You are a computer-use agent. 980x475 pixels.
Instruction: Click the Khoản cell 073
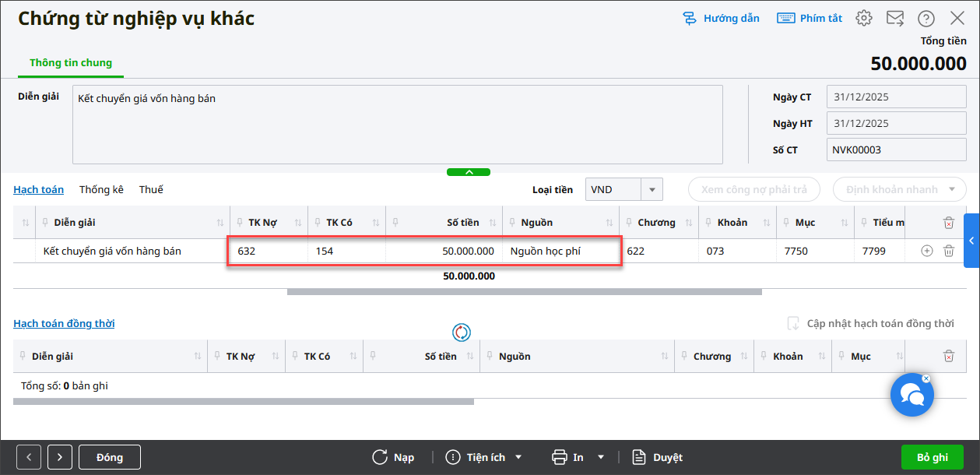pos(737,251)
